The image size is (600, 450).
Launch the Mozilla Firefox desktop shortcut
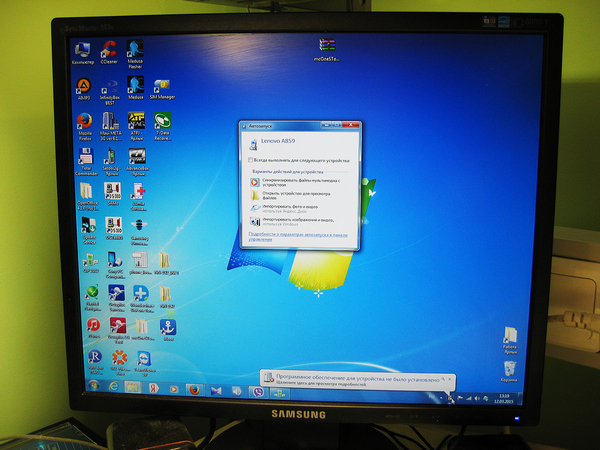coord(85,126)
